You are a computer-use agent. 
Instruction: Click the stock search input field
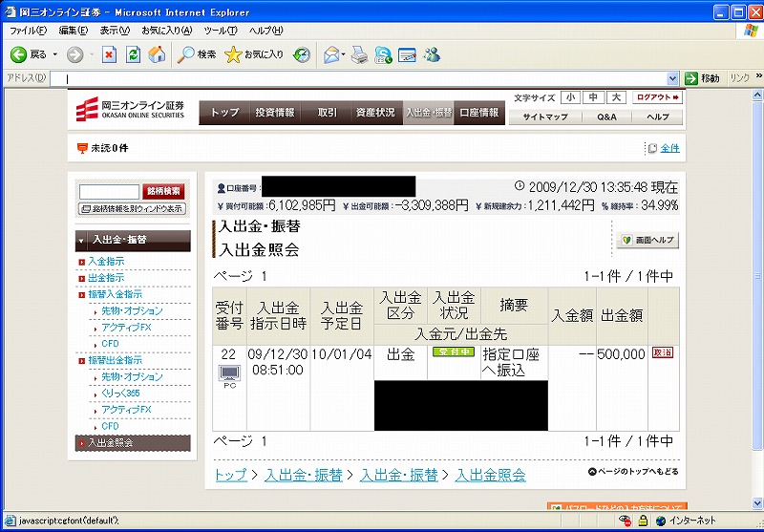[x=109, y=192]
